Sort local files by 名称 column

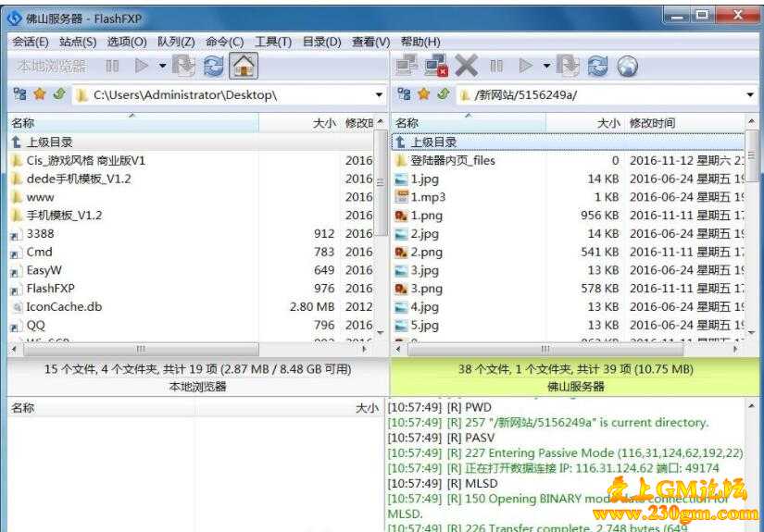(132, 123)
